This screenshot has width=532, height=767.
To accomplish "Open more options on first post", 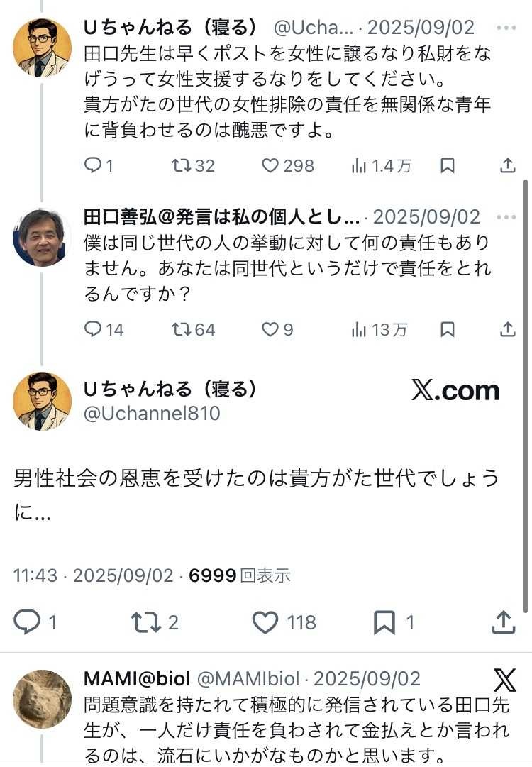I will 506,28.
